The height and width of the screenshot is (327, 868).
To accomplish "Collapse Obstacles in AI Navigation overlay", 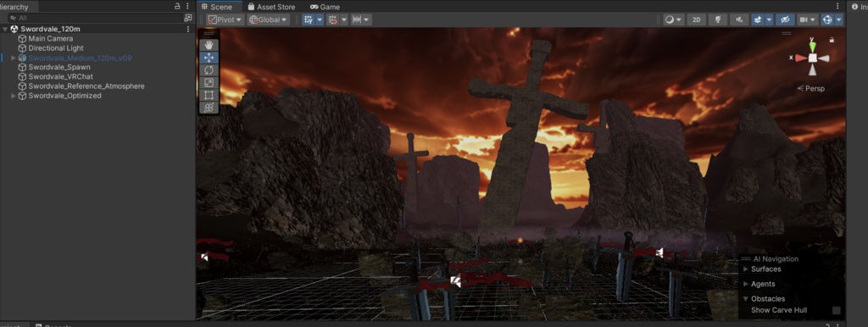I will (x=746, y=299).
